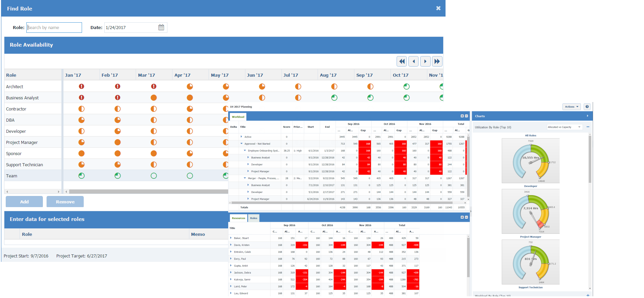Advance one month with single right arrow
The image size is (644, 298).
pyautogui.click(x=425, y=61)
